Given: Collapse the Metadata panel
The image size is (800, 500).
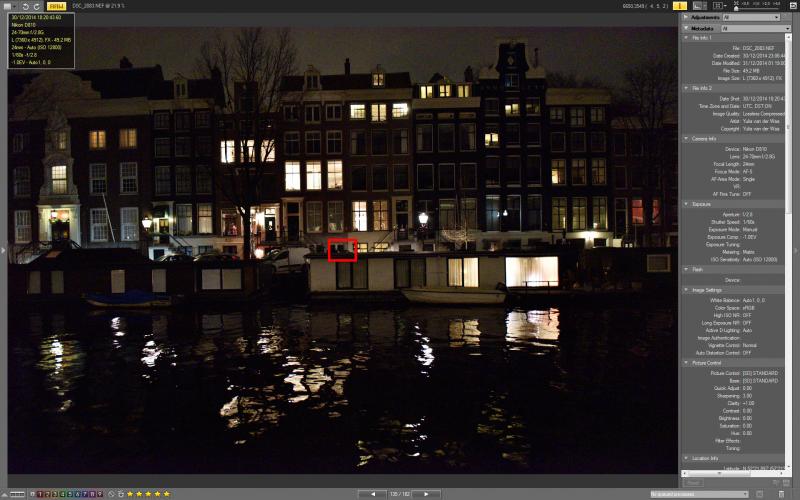Looking at the screenshot, I should tap(686, 28).
